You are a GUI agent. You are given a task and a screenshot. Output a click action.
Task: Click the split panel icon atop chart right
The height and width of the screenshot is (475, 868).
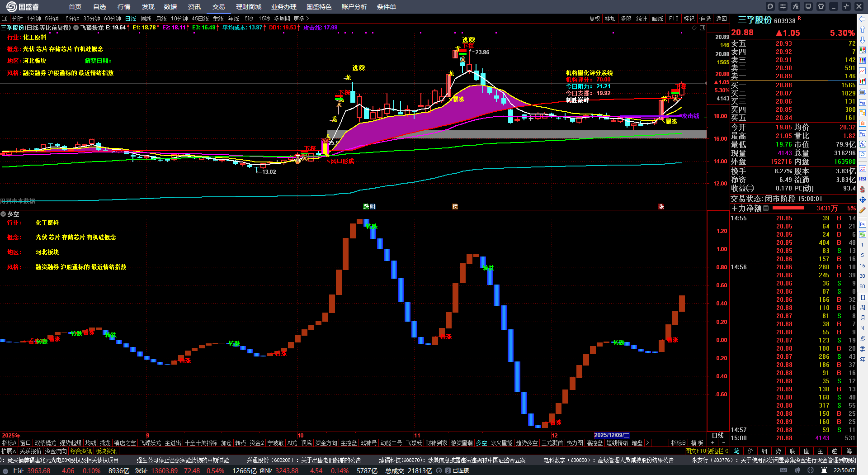(x=703, y=28)
